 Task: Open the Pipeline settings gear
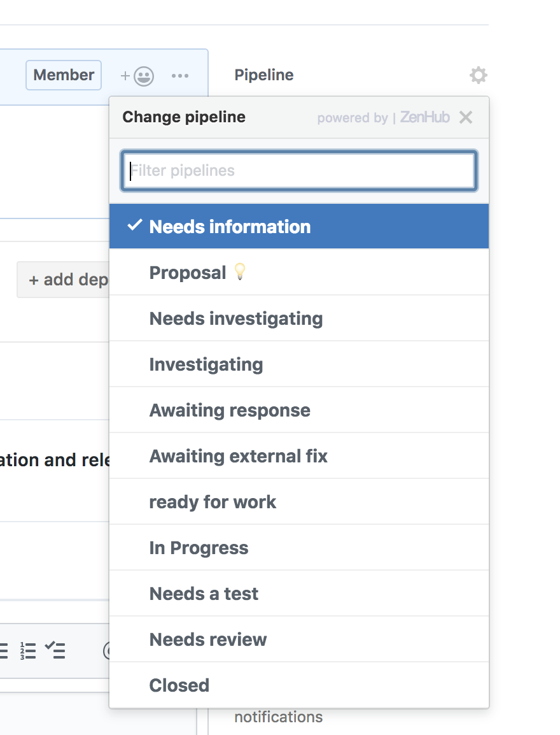pos(478,75)
